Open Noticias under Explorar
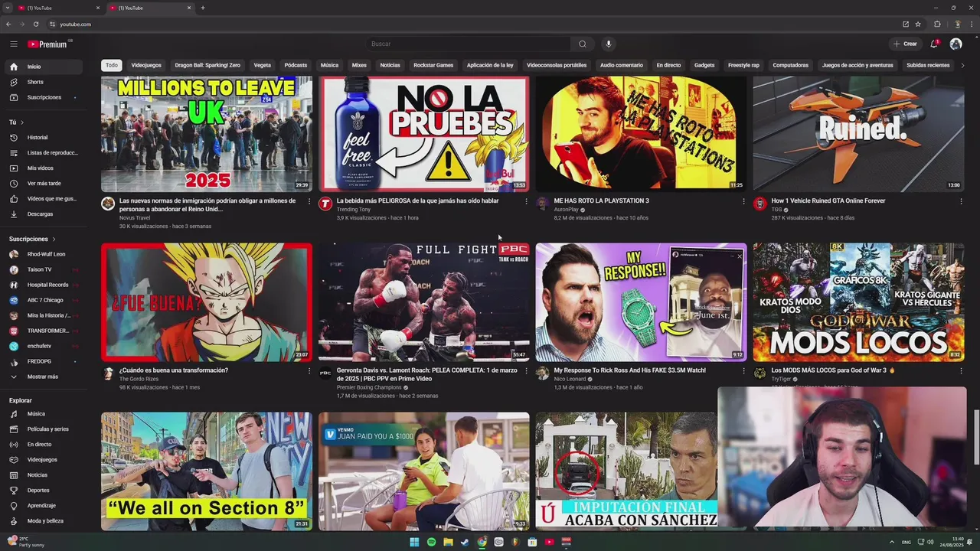 [x=44, y=475]
